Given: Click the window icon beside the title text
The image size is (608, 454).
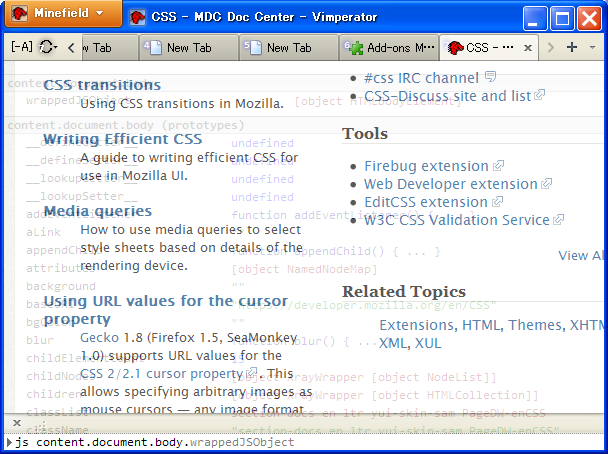Looking at the screenshot, I should coord(137,17).
